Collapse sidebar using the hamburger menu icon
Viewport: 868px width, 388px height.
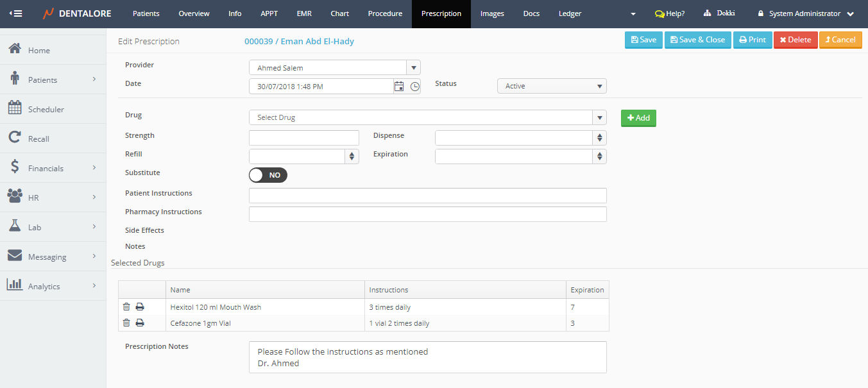[x=15, y=13]
